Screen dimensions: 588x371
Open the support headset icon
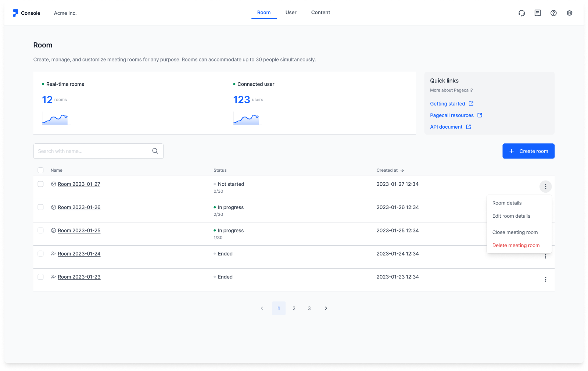521,13
